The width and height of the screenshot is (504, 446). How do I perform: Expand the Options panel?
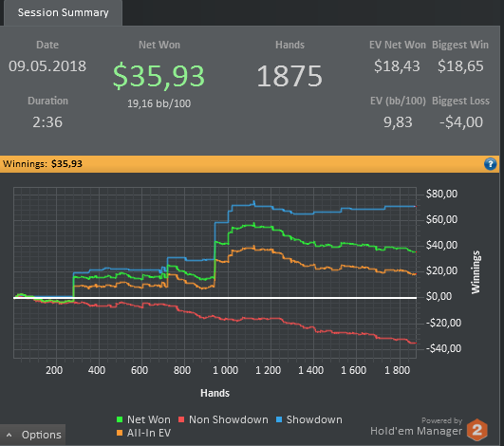tap(33, 435)
